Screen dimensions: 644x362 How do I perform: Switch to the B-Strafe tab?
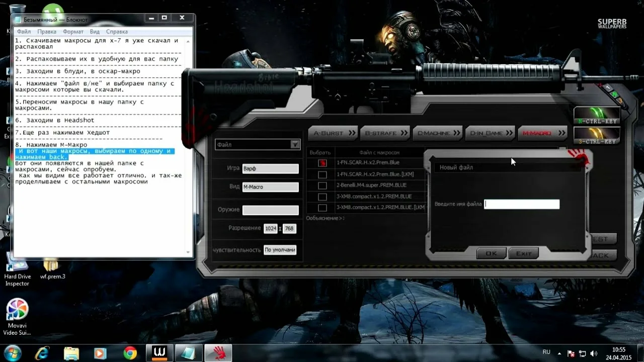[x=385, y=133]
